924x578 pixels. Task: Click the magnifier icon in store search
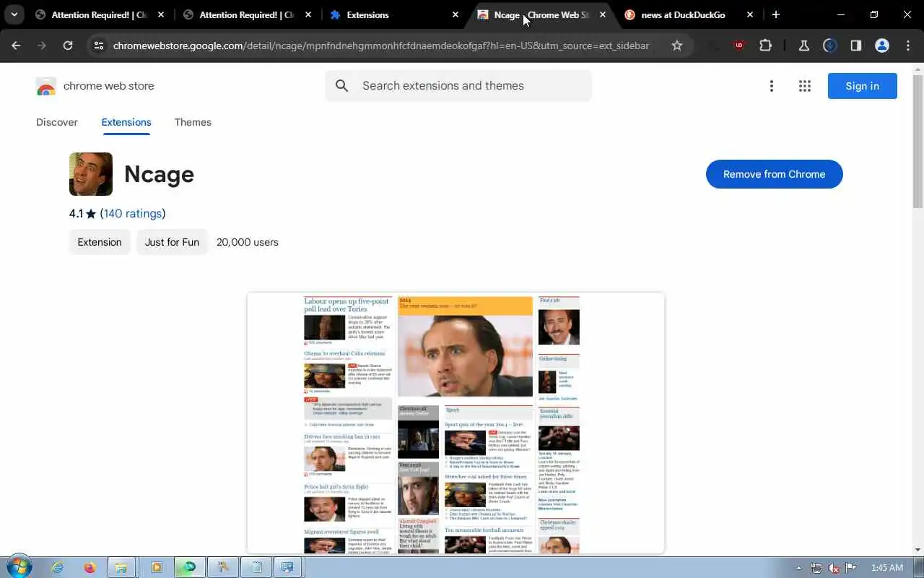click(x=342, y=86)
